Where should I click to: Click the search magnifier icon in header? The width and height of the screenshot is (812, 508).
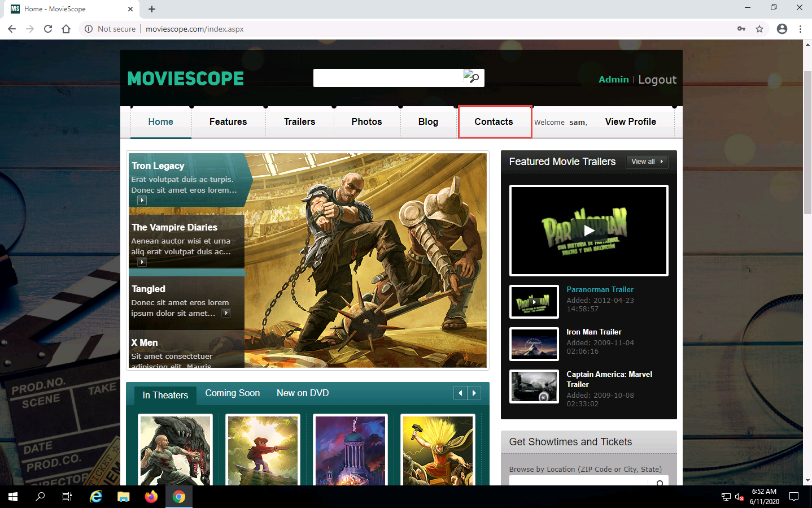click(474, 78)
